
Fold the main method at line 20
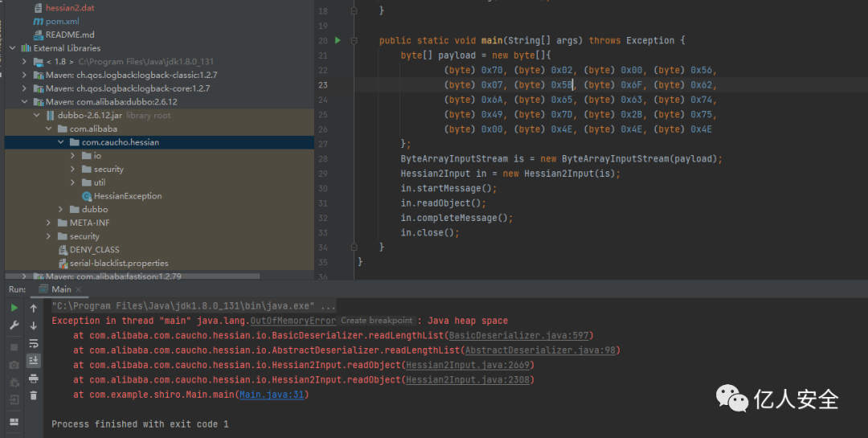click(x=354, y=40)
